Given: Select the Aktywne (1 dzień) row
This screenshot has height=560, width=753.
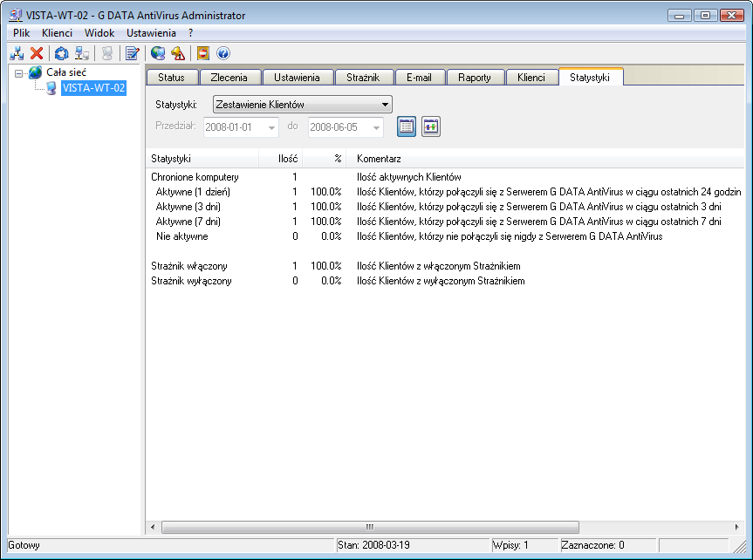Looking at the screenshot, I should click(445, 192).
